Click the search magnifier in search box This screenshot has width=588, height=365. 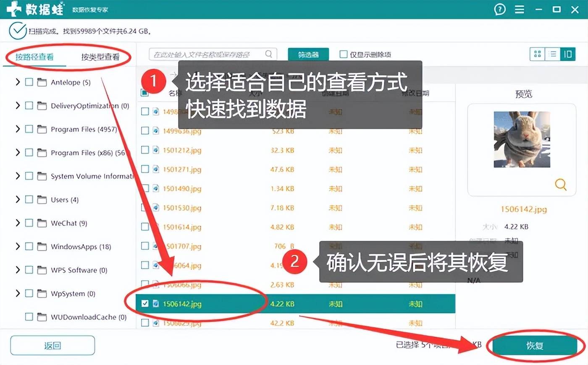[x=269, y=54]
